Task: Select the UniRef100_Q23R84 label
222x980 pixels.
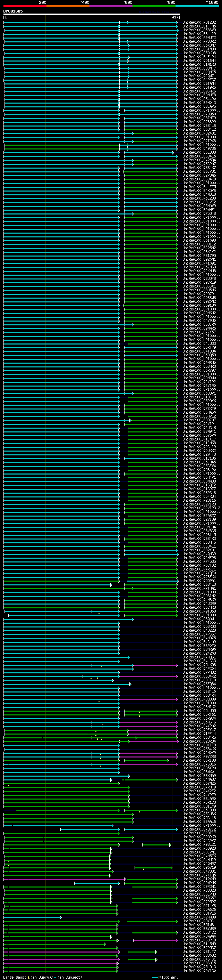Action: (x=199, y=741)
